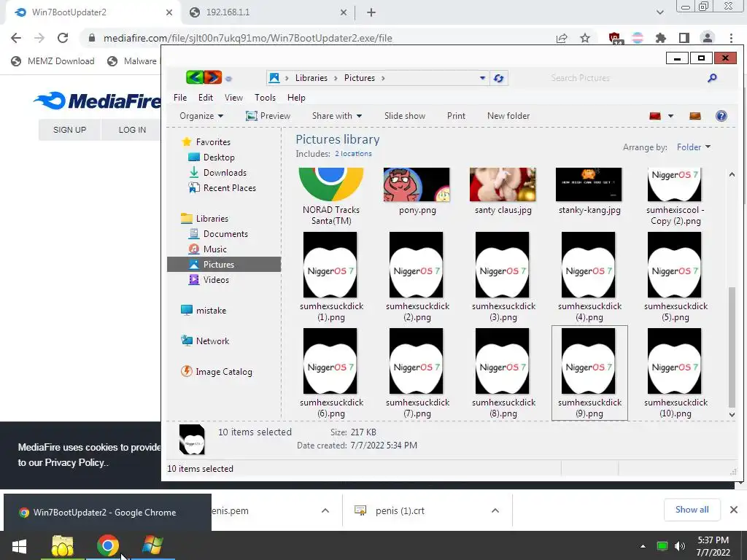Bookmark this page with the star
The image size is (747, 560).
[585, 38]
